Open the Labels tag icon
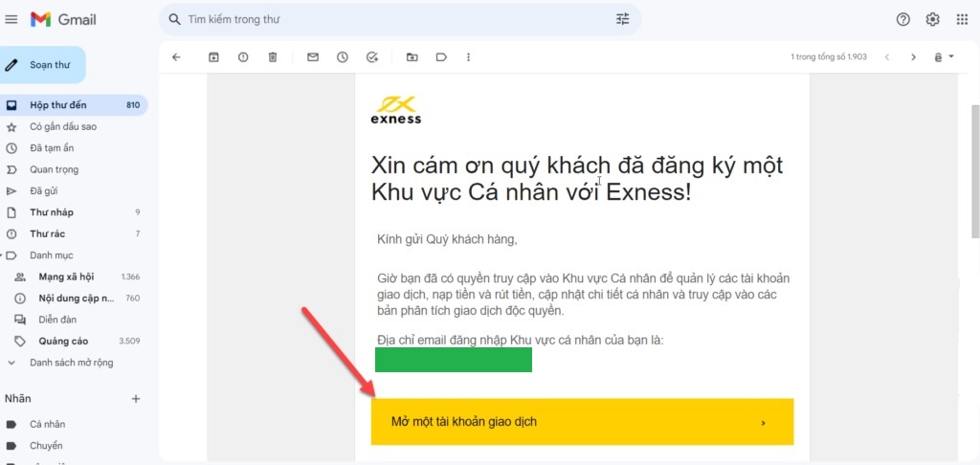 441,57
